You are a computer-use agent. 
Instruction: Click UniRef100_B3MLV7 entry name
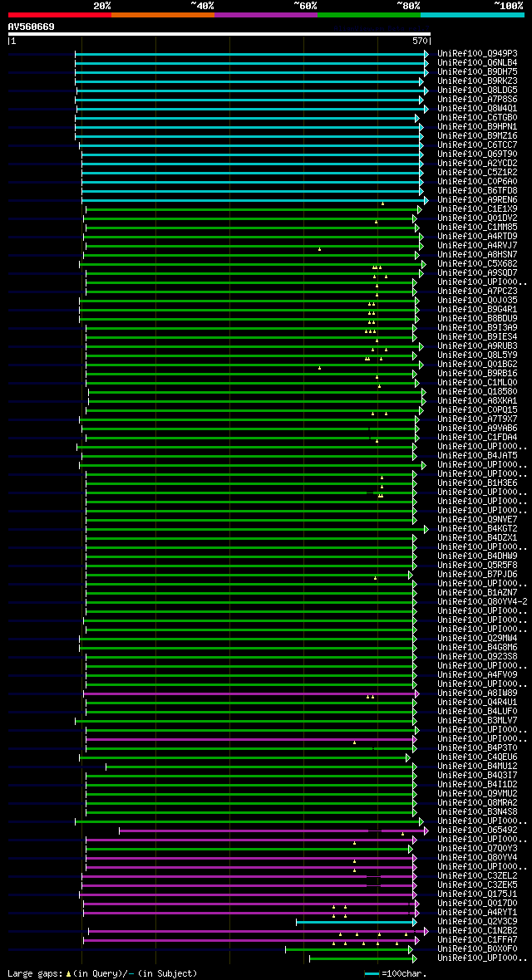tap(477, 720)
